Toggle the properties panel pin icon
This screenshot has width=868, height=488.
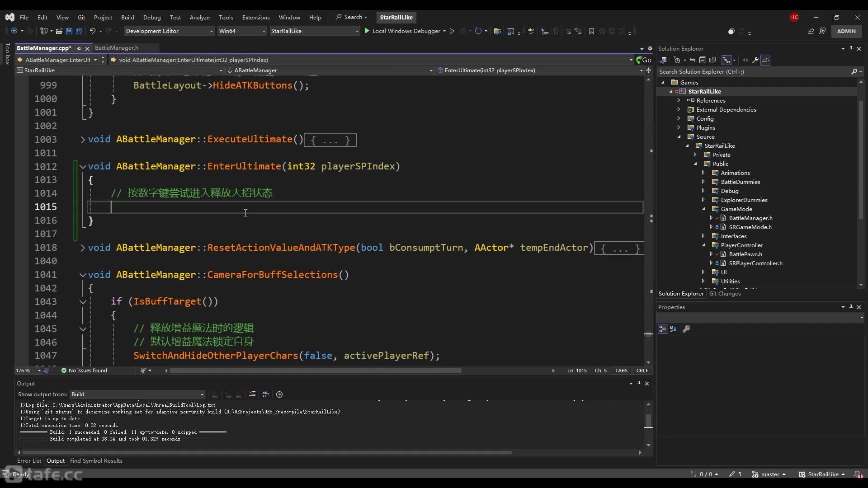pyautogui.click(x=851, y=307)
